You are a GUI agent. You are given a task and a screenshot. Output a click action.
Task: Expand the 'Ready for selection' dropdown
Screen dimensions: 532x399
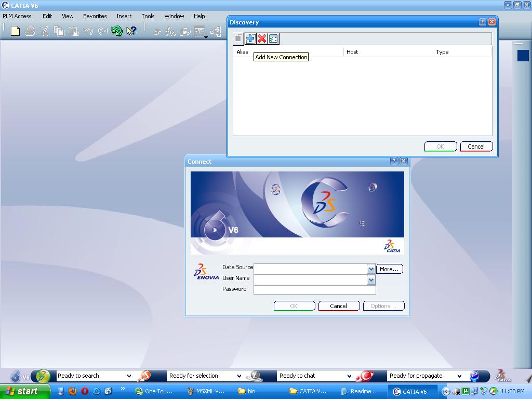[239, 376]
